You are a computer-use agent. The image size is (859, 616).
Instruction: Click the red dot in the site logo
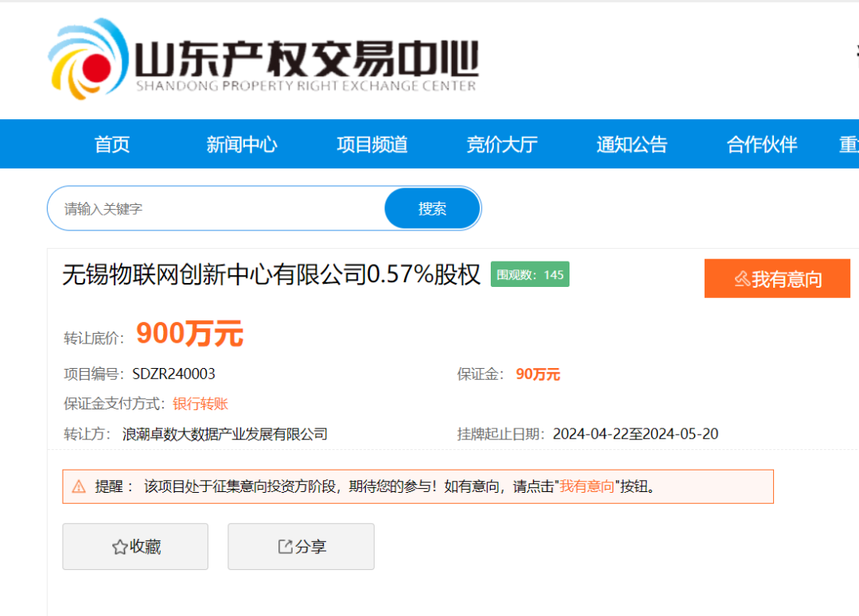pos(97,67)
